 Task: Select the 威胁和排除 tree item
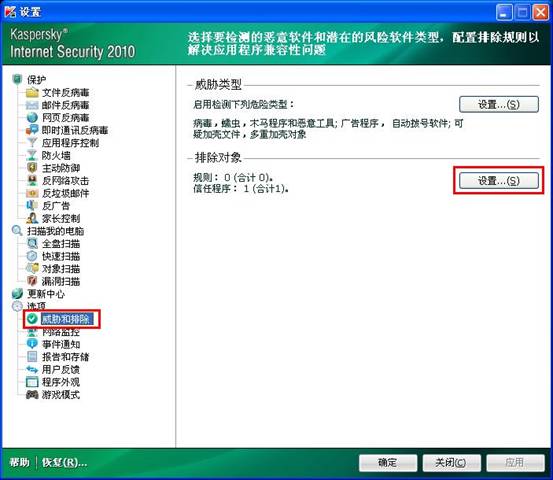(65, 319)
